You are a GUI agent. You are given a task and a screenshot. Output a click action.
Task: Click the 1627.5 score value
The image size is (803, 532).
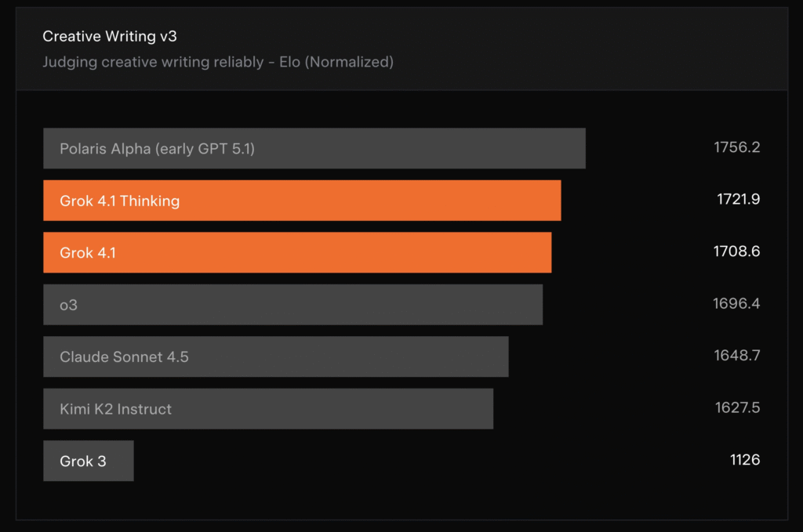[x=737, y=407]
